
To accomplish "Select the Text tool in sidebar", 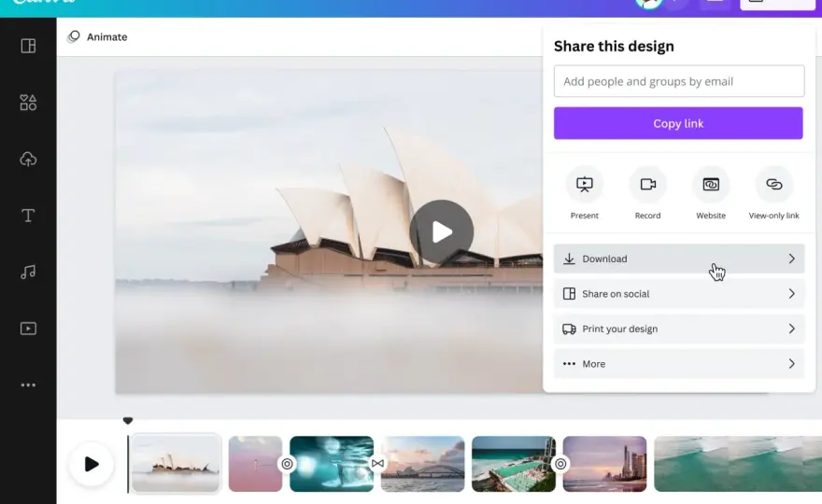I will (28, 216).
